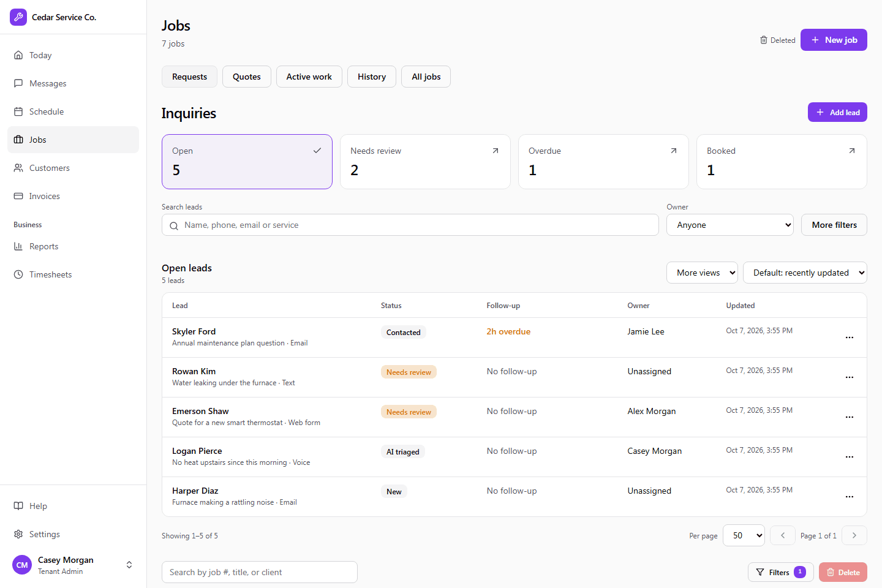
Task: Expand the More views dropdown
Action: pyautogui.click(x=702, y=273)
